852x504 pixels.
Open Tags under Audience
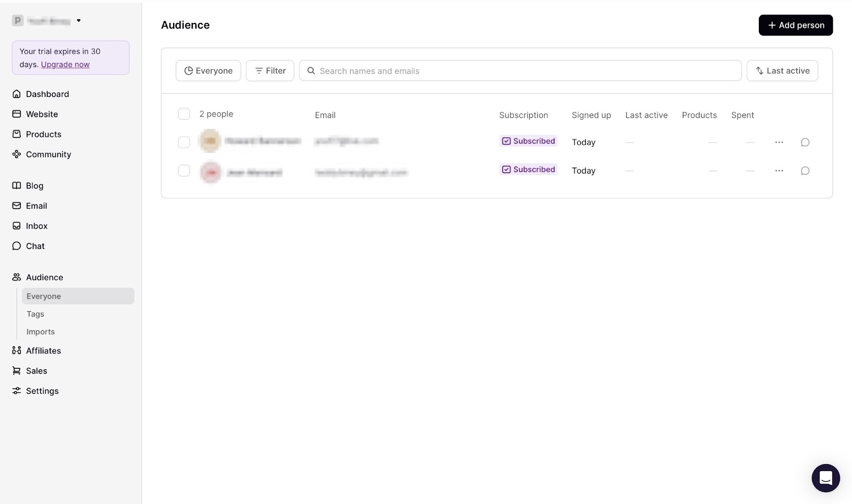[x=36, y=314]
